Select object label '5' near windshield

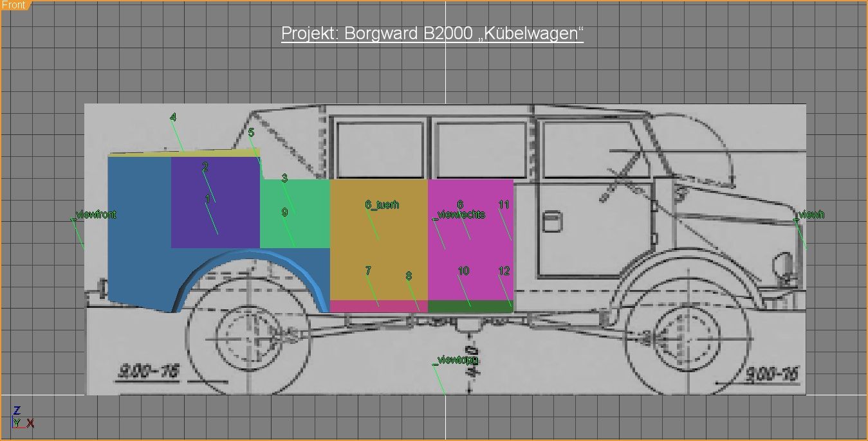[x=252, y=132]
